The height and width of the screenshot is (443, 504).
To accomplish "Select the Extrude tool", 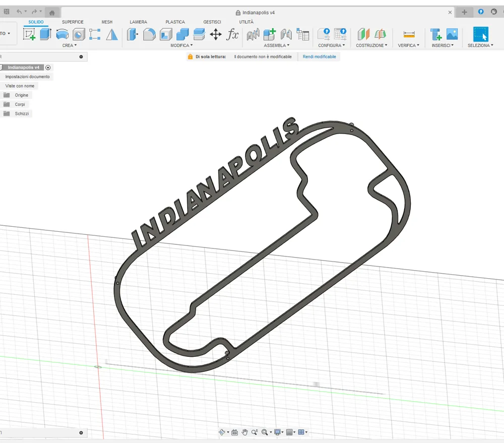I will [46, 34].
